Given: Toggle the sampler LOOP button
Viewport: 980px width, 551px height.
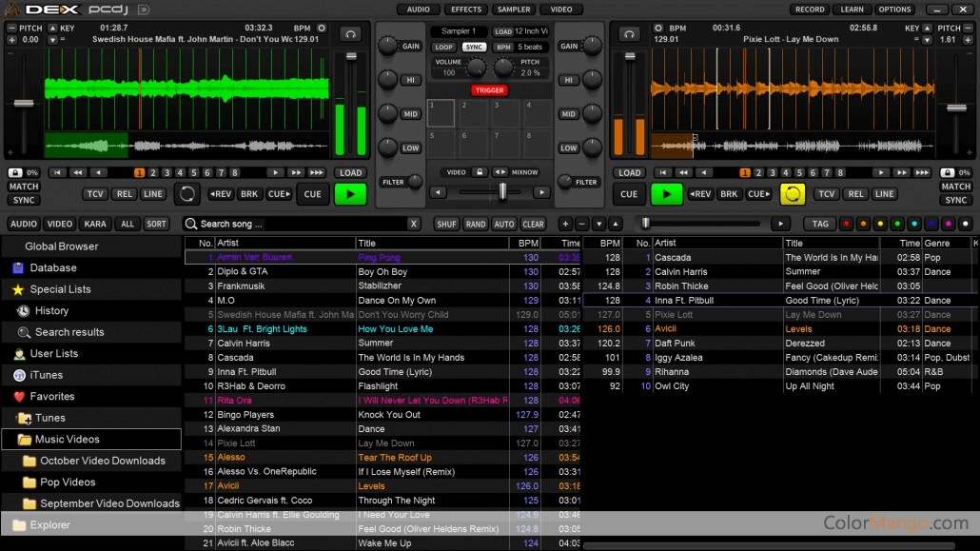Looking at the screenshot, I should 444,47.
